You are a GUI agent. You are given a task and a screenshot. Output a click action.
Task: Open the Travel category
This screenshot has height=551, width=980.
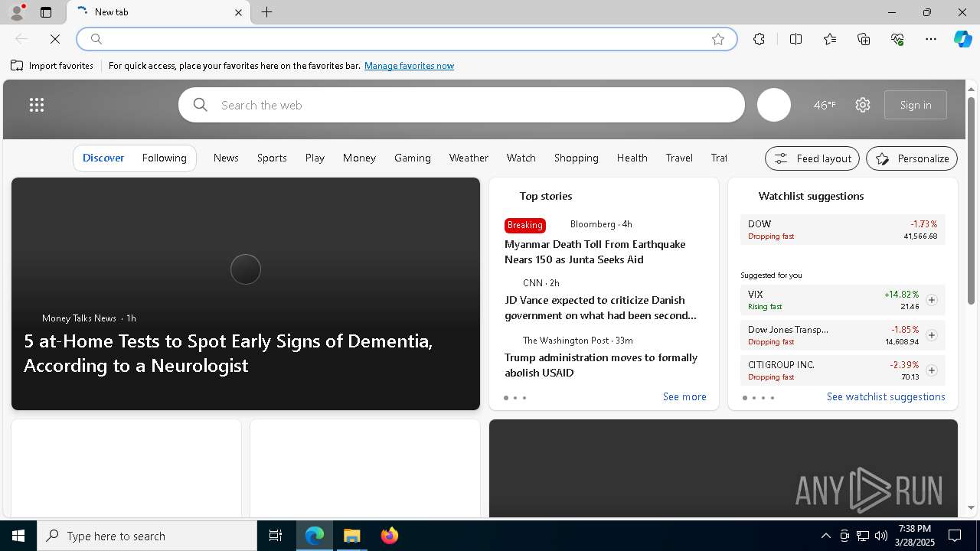tap(679, 158)
